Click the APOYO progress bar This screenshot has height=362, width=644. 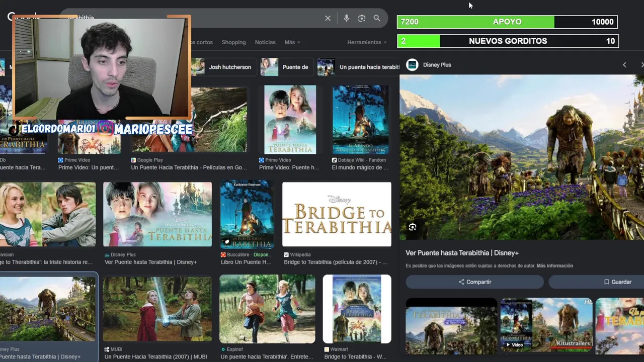[x=507, y=22]
